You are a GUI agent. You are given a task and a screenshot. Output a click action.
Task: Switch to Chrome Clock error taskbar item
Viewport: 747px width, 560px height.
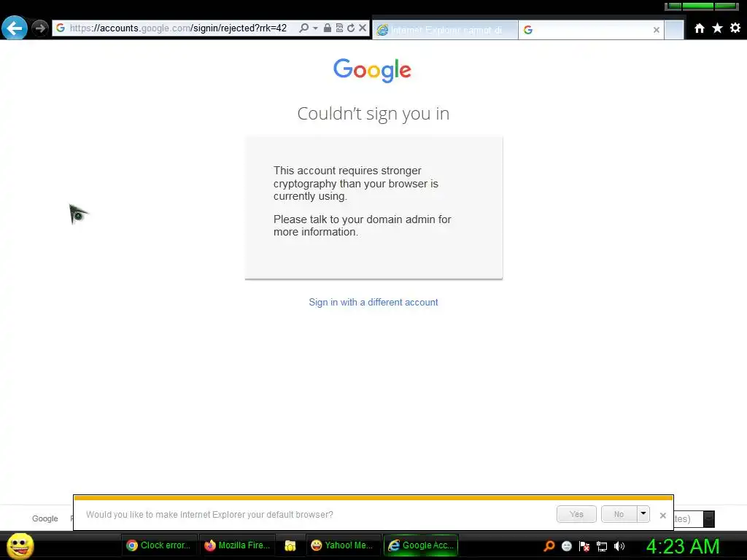click(x=159, y=545)
